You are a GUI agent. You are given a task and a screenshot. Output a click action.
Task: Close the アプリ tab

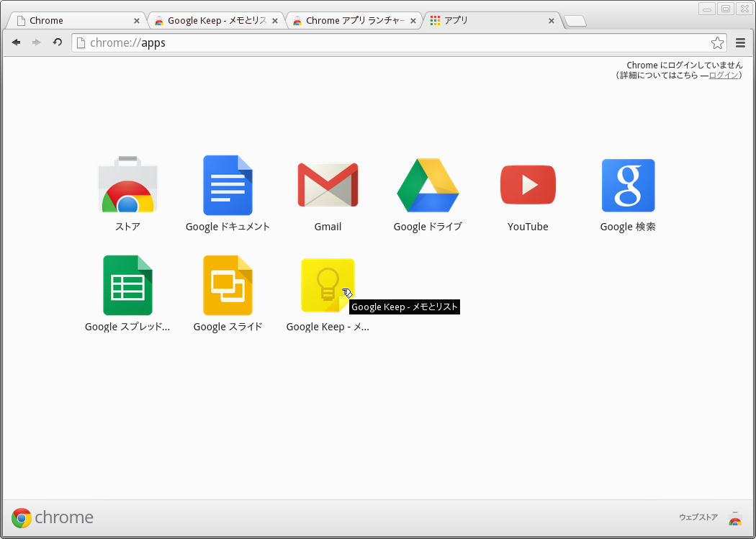tap(552, 21)
